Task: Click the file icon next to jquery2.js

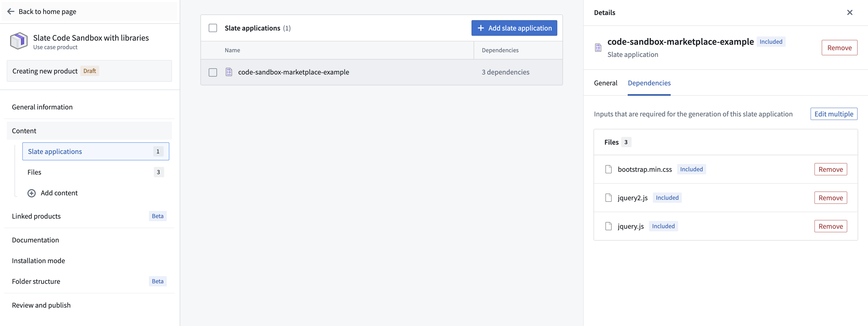Action: click(x=609, y=198)
